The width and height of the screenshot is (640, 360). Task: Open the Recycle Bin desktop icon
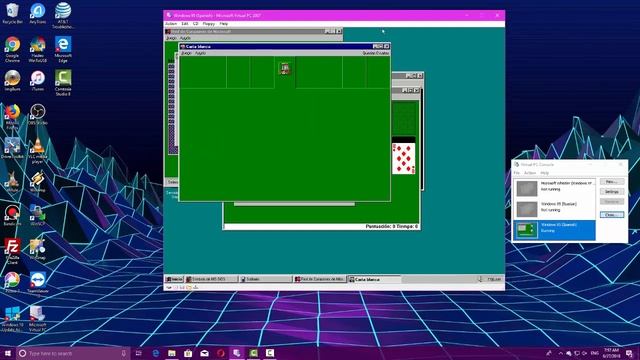[12, 13]
